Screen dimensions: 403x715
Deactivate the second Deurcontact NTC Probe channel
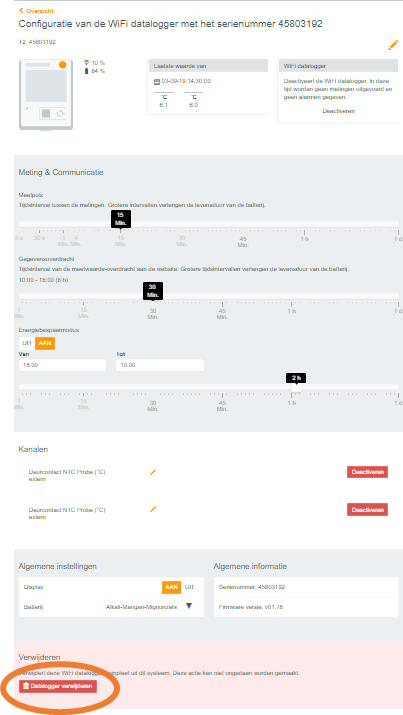click(x=367, y=509)
